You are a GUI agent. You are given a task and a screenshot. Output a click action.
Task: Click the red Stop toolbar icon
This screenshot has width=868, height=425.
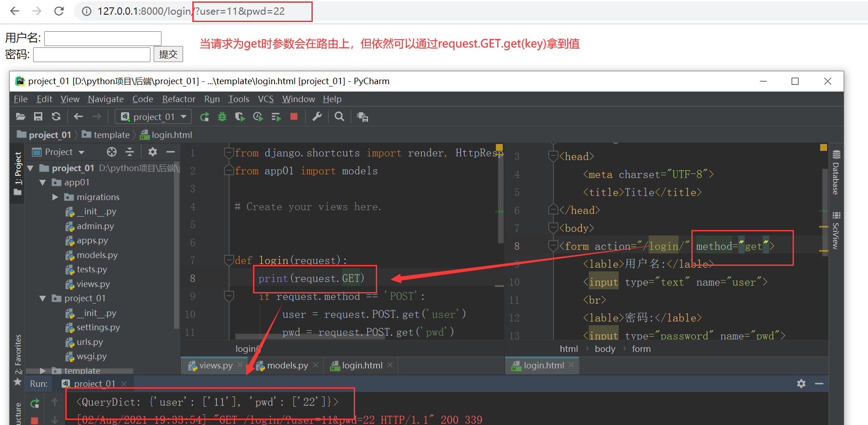[x=294, y=116]
